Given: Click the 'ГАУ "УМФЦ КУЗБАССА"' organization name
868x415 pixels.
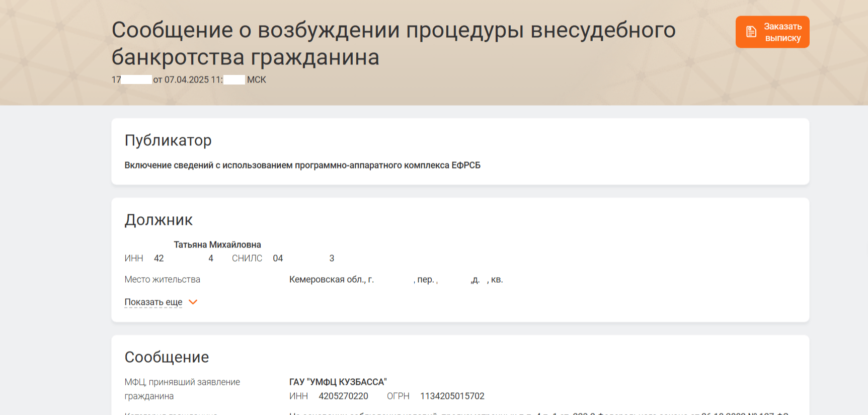Looking at the screenshot, I should click(x=338, y=382).
